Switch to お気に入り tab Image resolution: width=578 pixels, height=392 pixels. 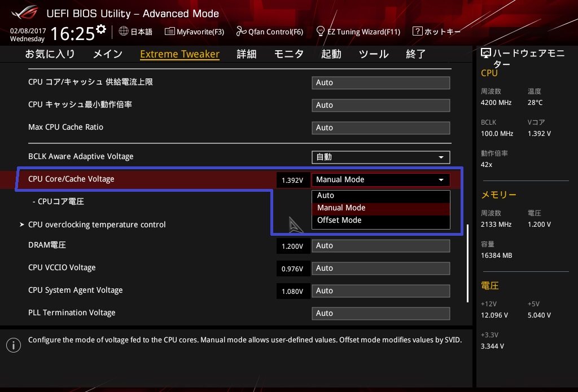[x=50, y=54]
